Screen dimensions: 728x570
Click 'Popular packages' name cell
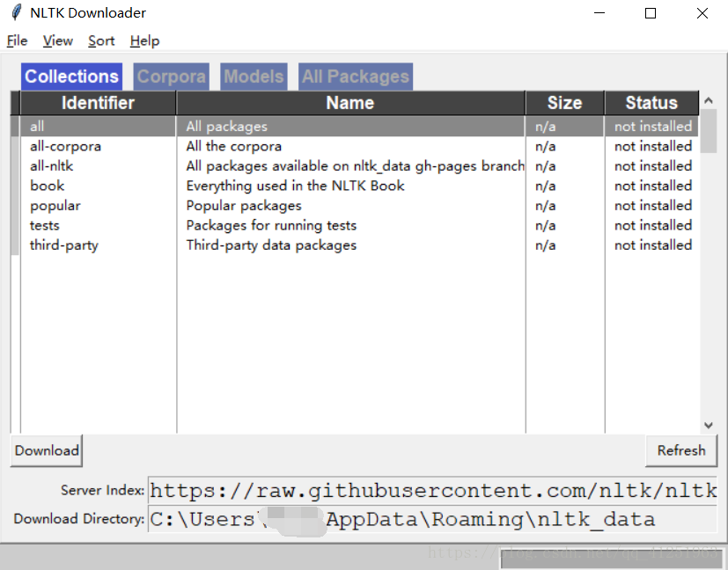tap(244, 206)
